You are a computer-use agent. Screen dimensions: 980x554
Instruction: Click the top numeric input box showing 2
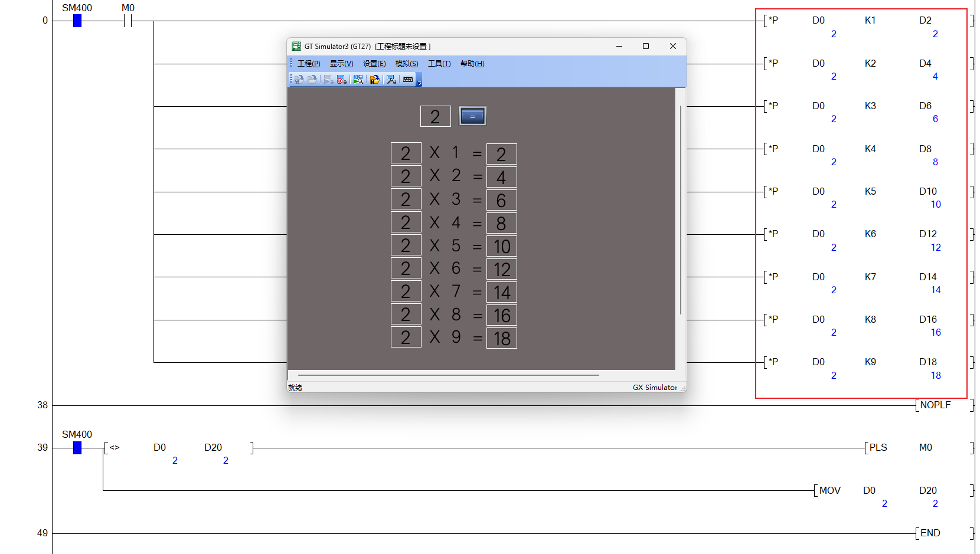click(435, 116)
